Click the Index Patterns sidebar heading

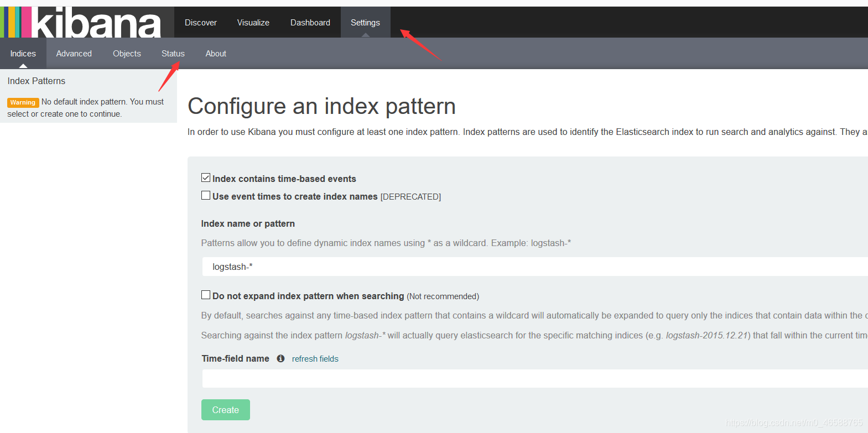pyautogui.click(x=37, y=81)
